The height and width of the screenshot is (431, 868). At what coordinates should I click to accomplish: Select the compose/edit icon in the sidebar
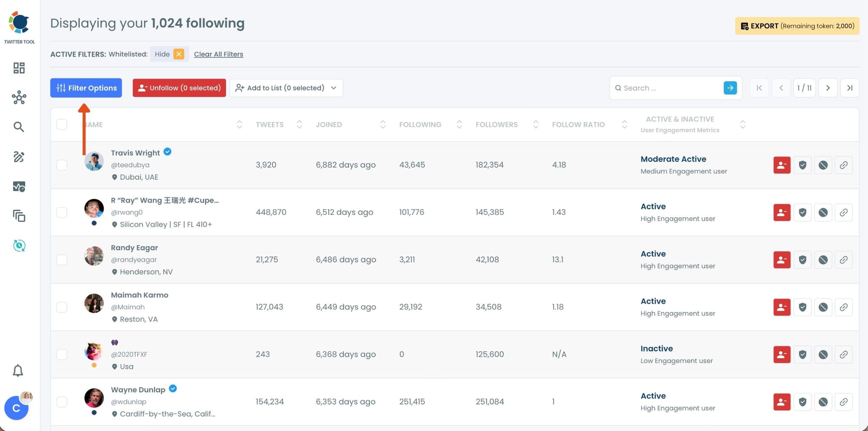coord(19,157)
